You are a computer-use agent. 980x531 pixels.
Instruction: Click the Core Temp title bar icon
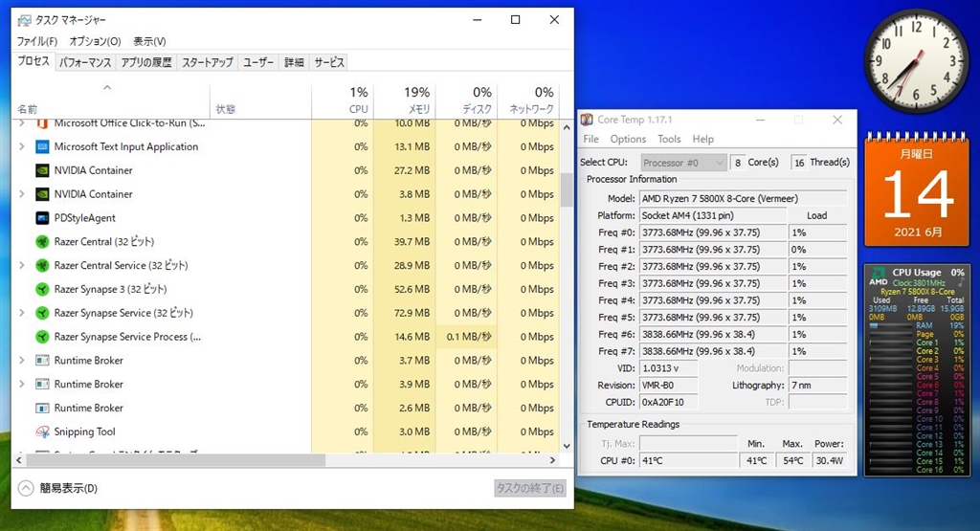587,120
